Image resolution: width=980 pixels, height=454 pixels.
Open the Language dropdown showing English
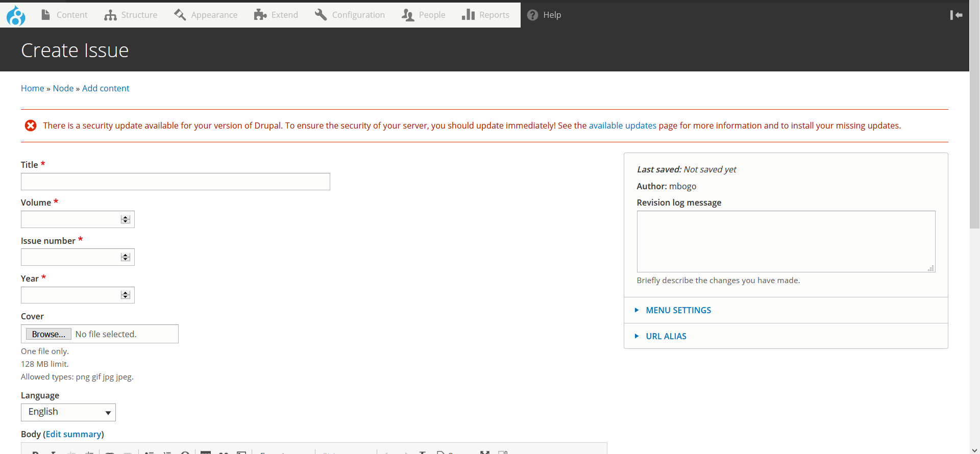(68, 412)
